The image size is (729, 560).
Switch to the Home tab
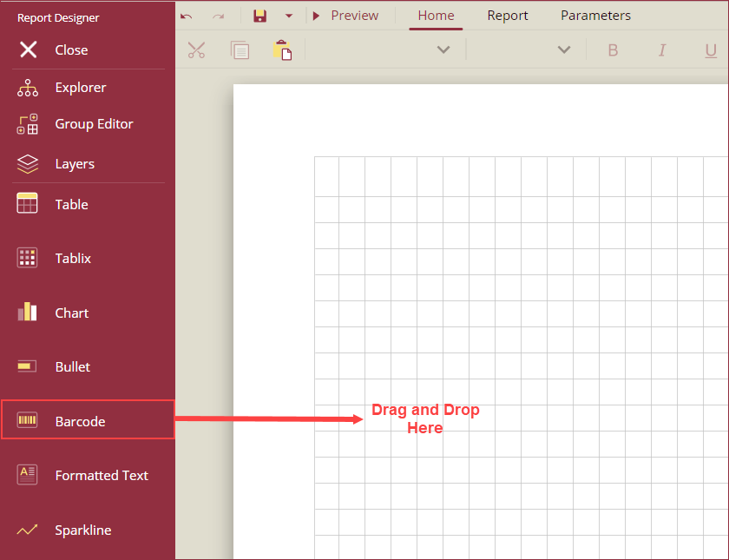[x=436, y=16]
